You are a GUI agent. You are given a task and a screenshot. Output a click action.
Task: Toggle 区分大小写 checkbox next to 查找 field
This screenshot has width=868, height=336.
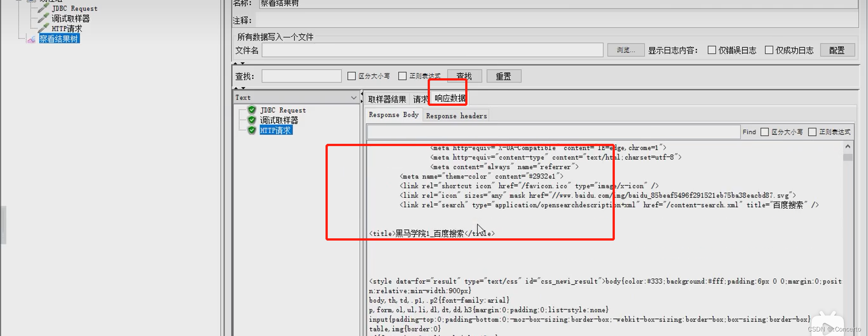click(351, 76)
